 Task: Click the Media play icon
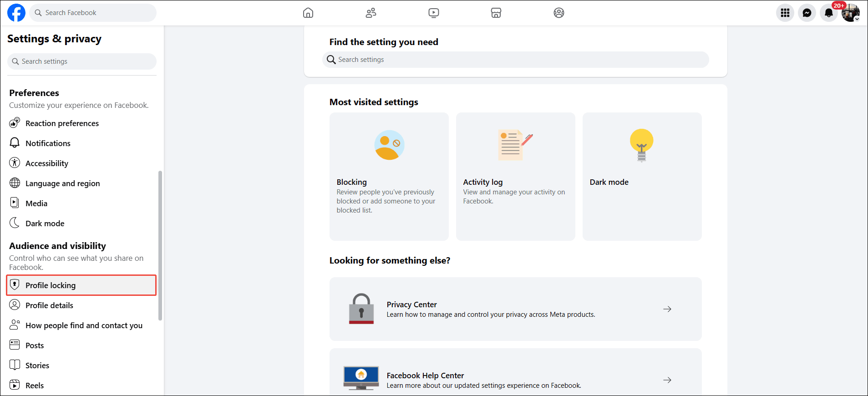[15, 203]
